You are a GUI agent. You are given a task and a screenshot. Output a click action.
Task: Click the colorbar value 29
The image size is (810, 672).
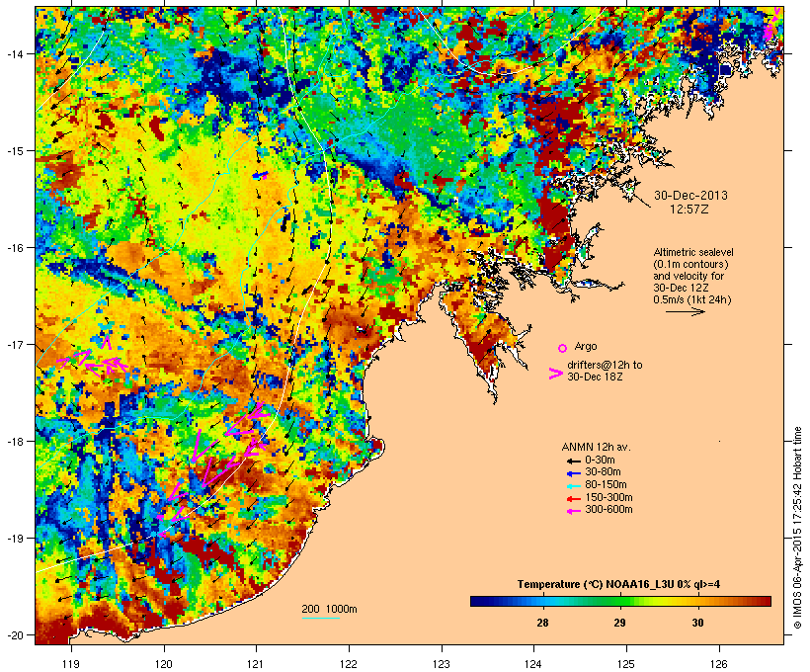coord(620,623)
